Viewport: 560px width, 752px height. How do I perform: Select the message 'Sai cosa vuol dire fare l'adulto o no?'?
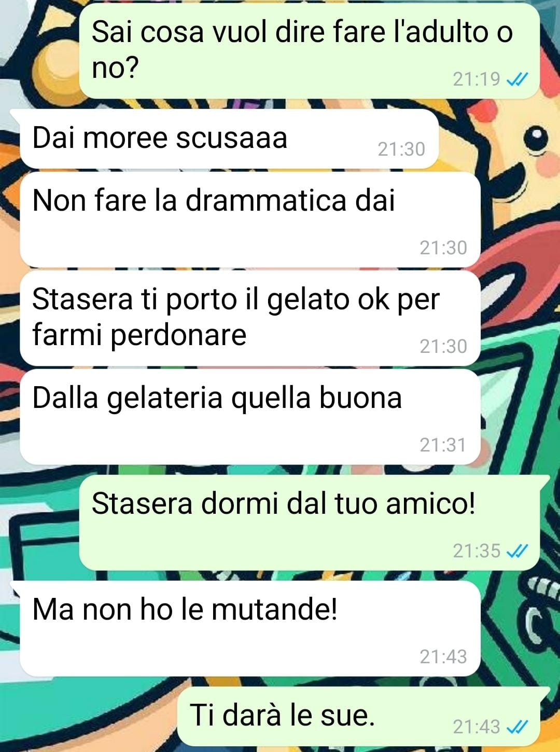point(310,51)
